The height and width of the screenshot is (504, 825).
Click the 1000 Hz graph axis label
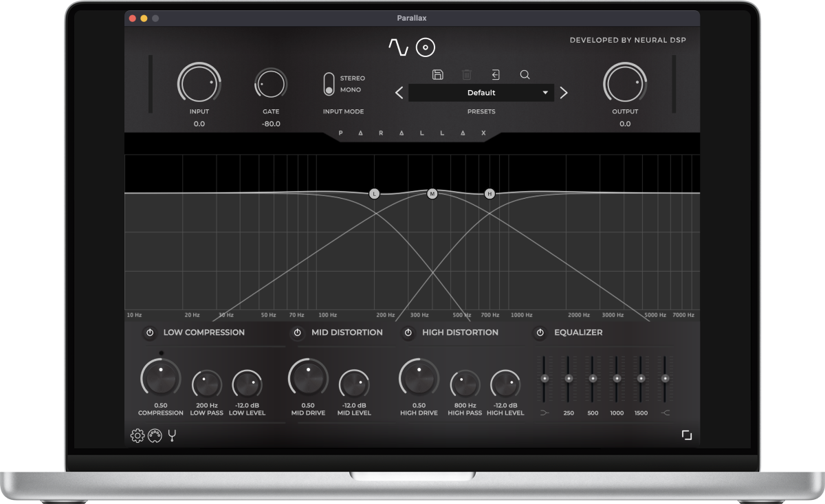click(522, 315)
